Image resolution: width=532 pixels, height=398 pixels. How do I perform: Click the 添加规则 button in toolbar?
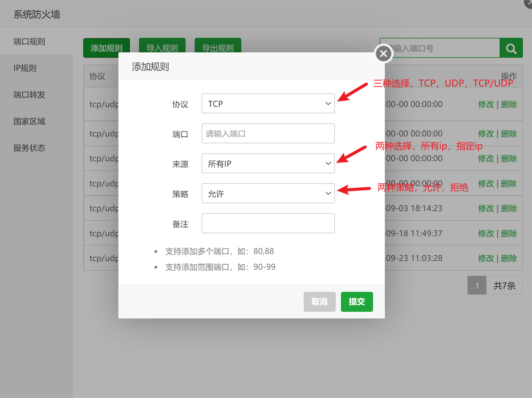(x=106, y=47)
